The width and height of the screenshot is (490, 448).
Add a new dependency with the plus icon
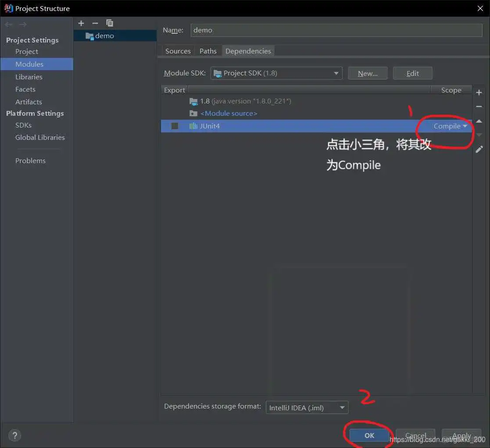click(479, 92)
